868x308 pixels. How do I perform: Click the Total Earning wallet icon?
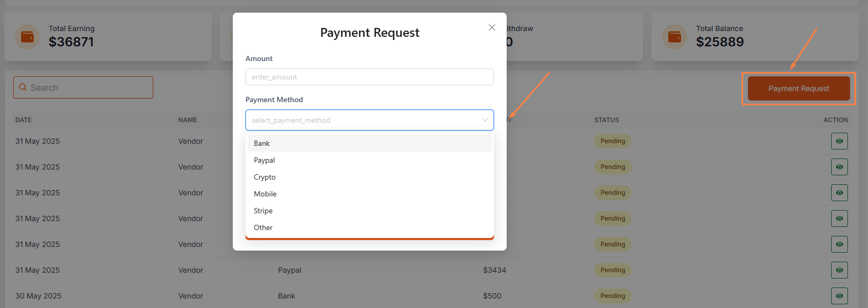tap(27, 37)
